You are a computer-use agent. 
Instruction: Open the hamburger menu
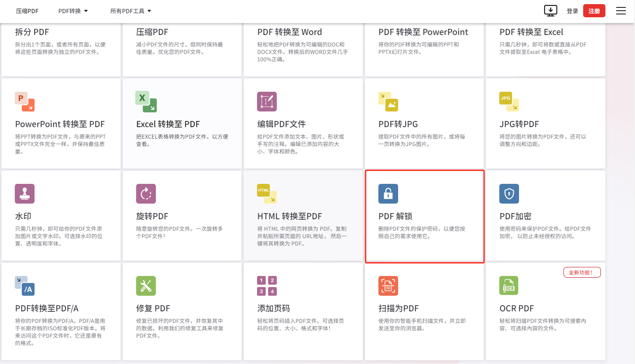pyautogui.click(x=621, y=11)
